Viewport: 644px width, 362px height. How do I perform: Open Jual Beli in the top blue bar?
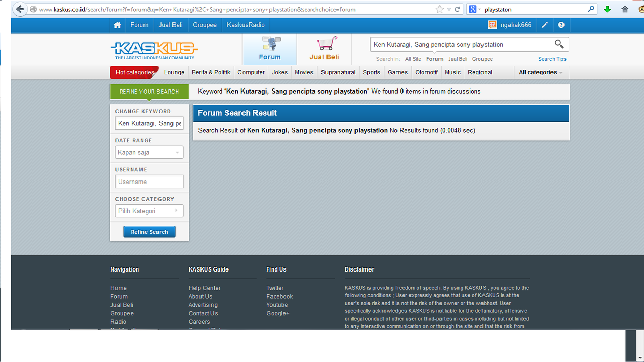point(171,25)
